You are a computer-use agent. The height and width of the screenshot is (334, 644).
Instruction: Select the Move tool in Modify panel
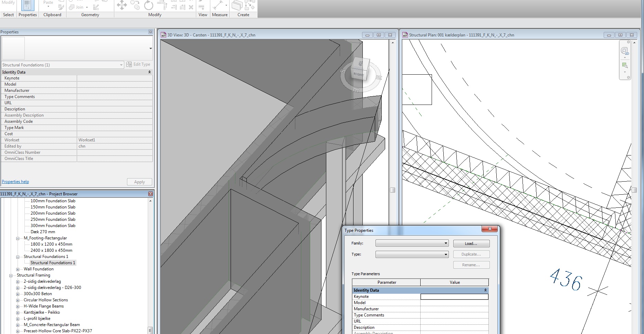[x=122, y=5]
